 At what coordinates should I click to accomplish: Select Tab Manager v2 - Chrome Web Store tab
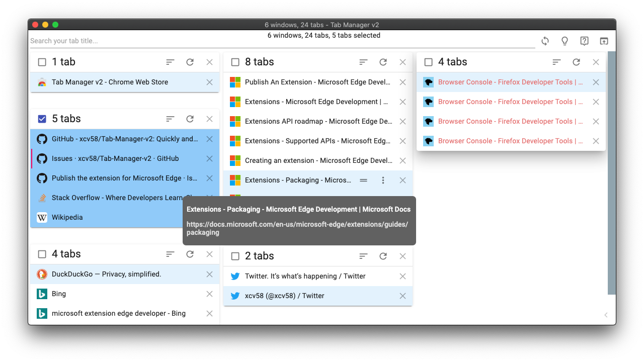pos(125,82)
